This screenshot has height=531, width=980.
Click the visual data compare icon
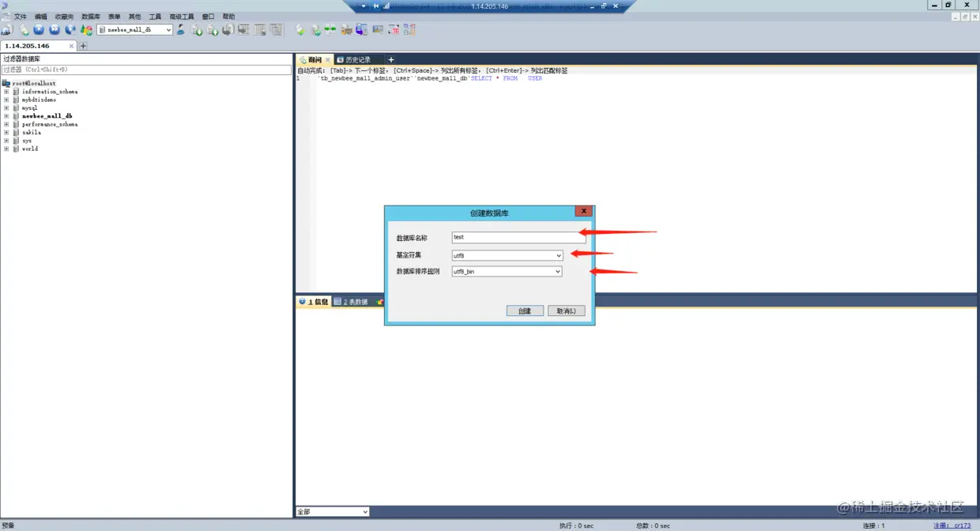tap(361, 29)
